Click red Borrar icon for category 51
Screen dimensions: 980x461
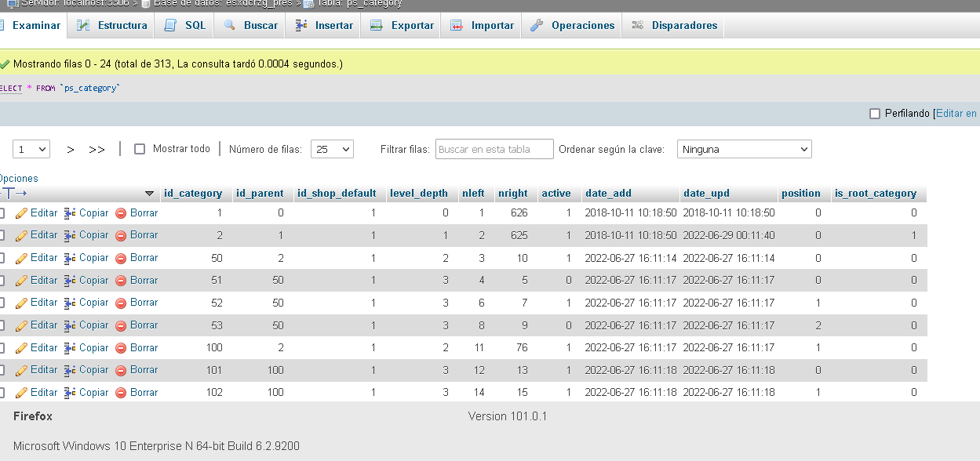[x=121, y=281]
